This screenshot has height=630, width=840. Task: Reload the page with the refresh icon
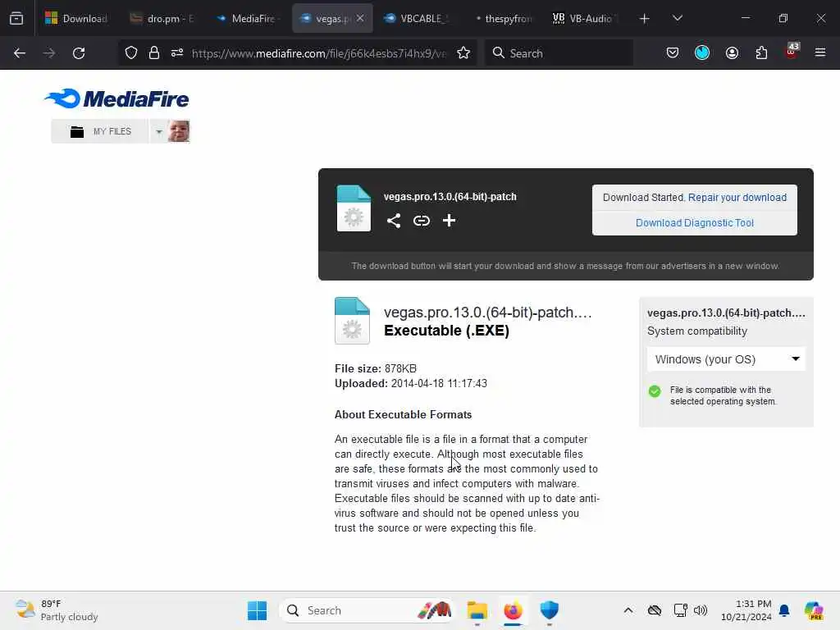pos(79,53)
